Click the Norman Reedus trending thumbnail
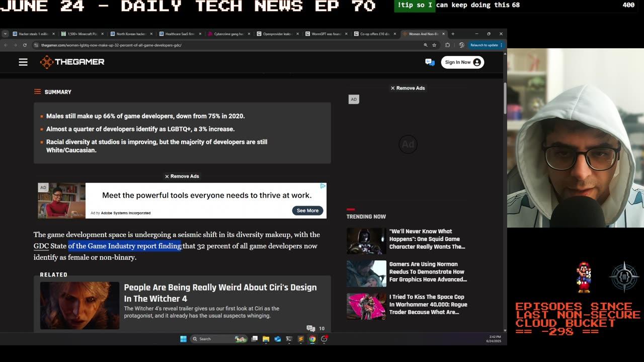The image size is (644, 362). 366,274
